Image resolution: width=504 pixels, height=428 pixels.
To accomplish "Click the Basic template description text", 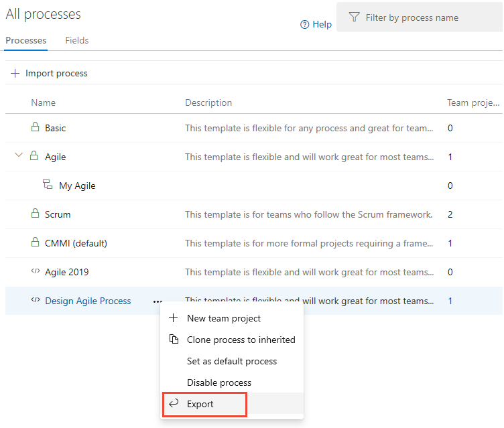I will pos(309,128).
